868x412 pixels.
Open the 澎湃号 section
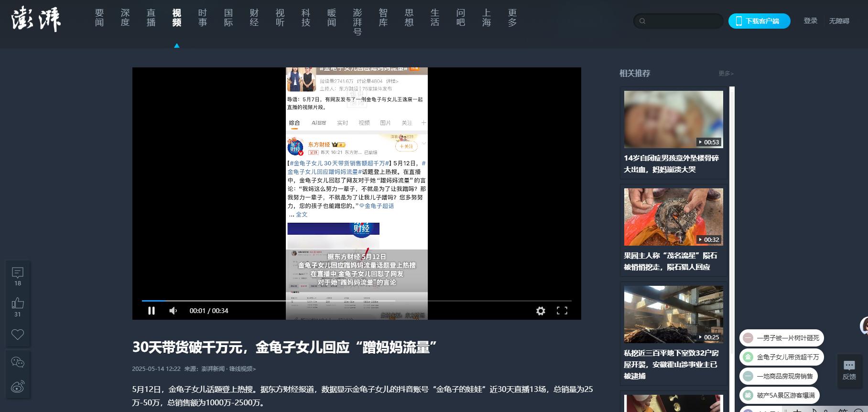358,22
